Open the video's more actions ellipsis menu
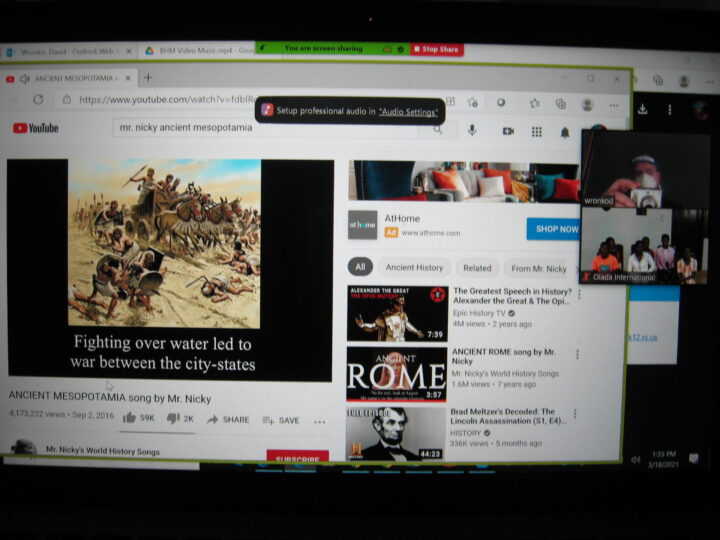Image resolution: width=720 pixels, height=540 pixels. pyautogui.click(x=320, y=421)
